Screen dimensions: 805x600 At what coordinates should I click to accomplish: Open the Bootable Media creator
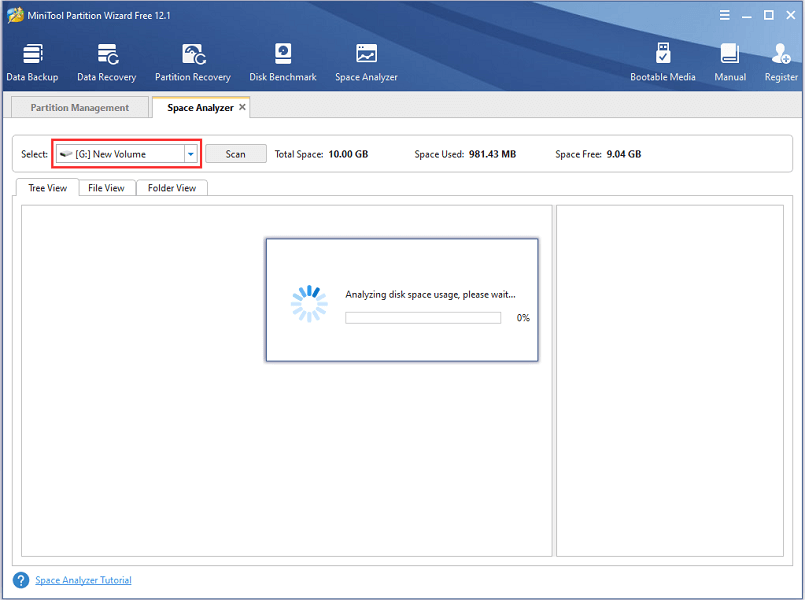point(663,58)
